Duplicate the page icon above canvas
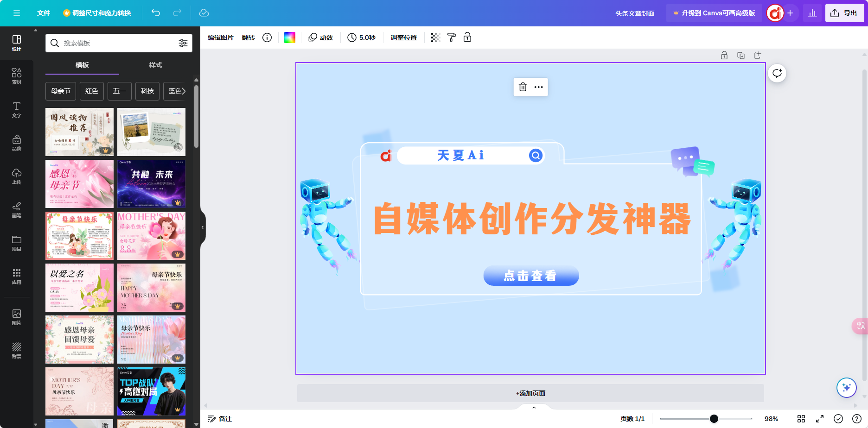 coord(741,56)
